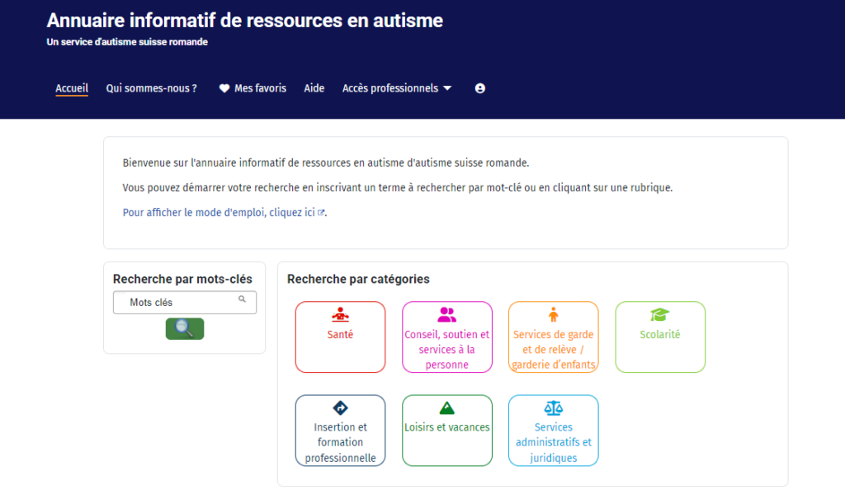Click the heart icon beside Mes favoris
845x504 pixels.
(224, 88)
